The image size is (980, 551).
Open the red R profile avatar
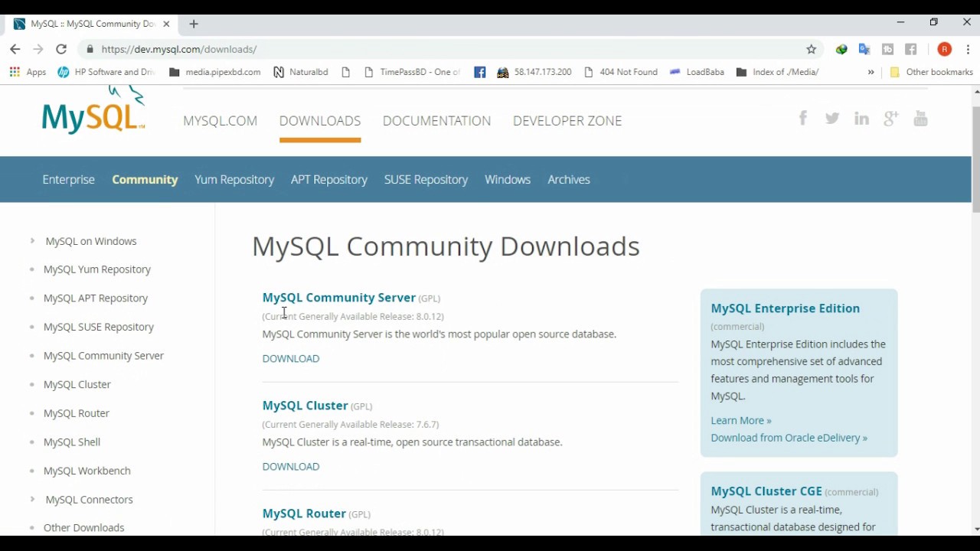point(945,49)
